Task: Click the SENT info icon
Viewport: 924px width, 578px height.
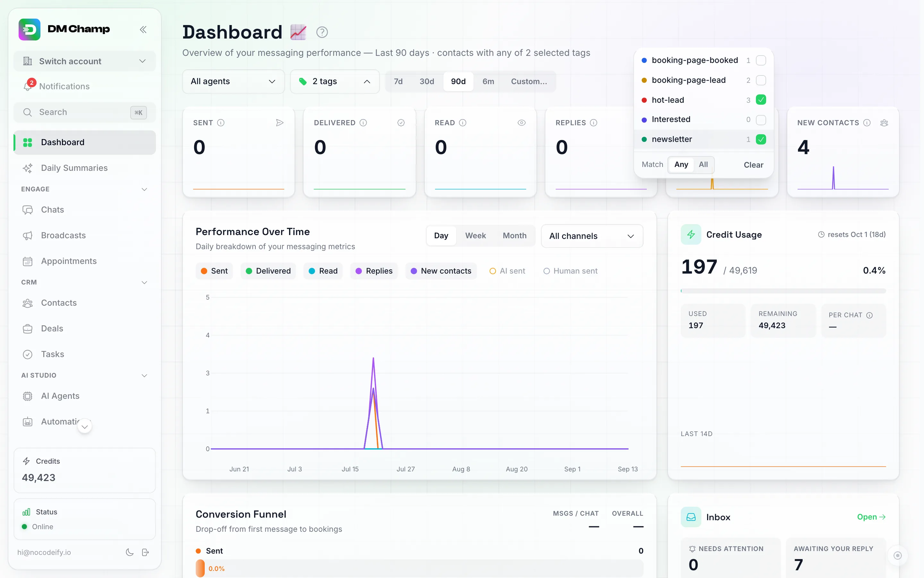Action: (221, 123)
